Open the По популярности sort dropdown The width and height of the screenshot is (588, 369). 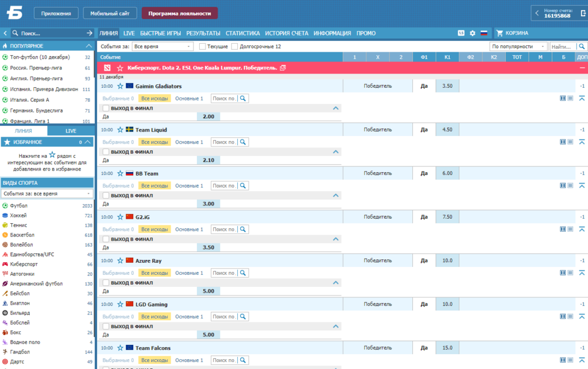point(519,46)
